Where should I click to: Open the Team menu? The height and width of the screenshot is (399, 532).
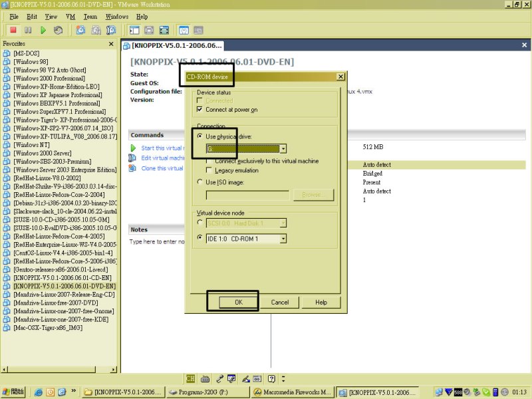90,17
